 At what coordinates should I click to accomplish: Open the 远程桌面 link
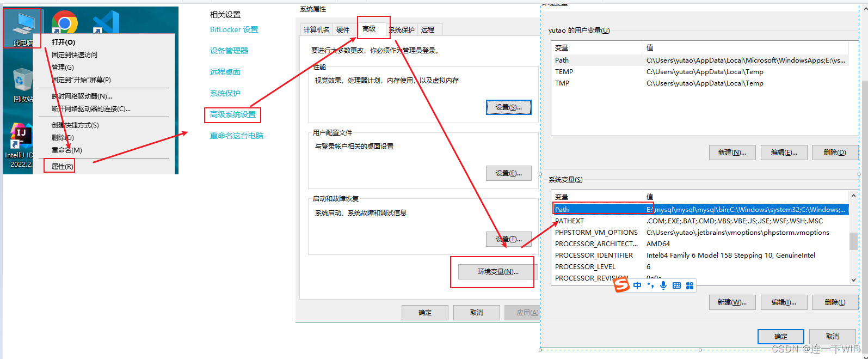(x=225, y=72)
